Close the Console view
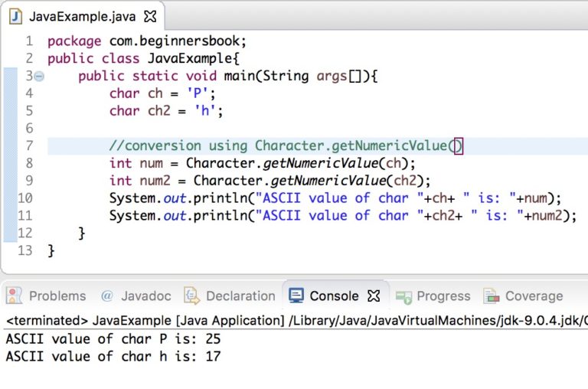The width and height of the screenshot is (588, 389). (374, 296)
